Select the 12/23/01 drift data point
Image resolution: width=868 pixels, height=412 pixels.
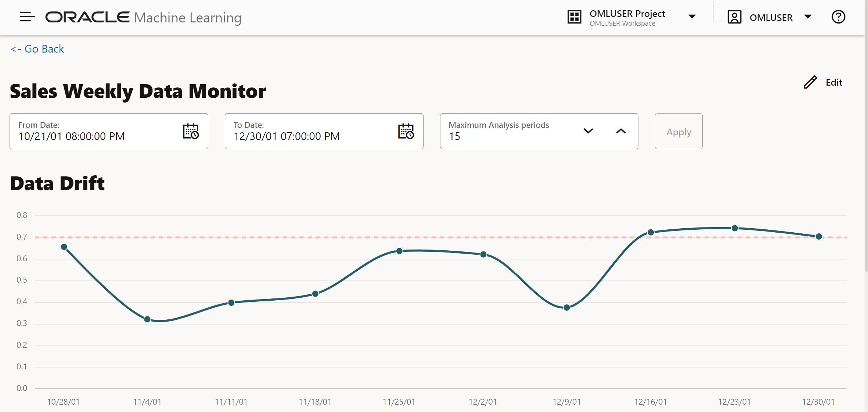[735, 228]
